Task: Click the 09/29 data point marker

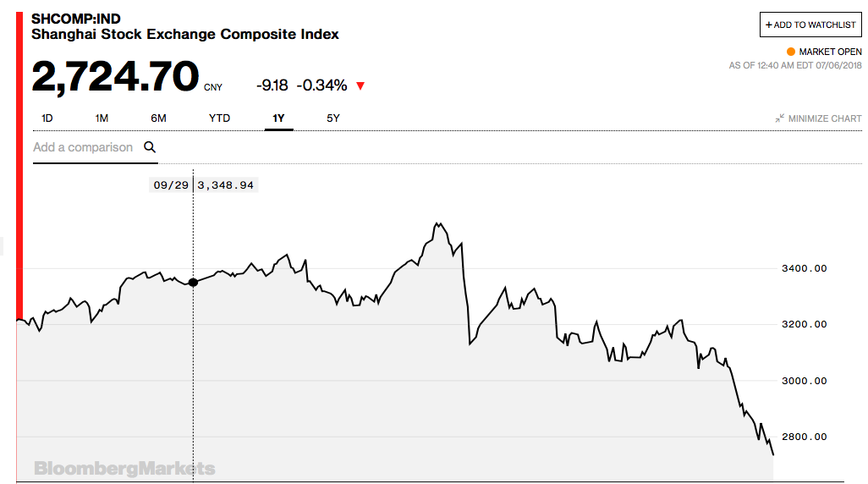Action: coord(193,283)
